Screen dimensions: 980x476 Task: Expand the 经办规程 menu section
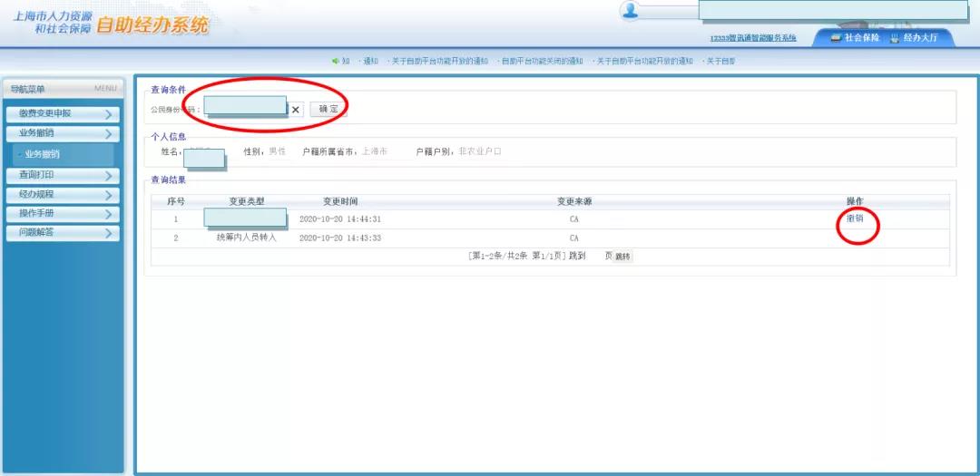62,194
